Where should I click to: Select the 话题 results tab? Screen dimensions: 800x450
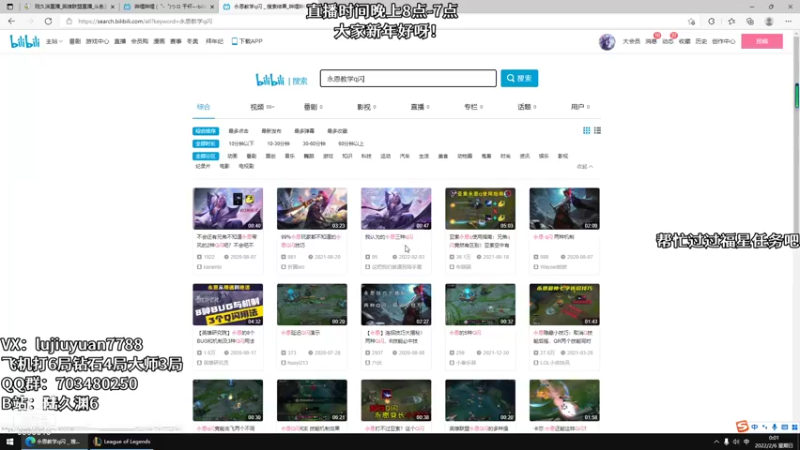pos(527,107)
